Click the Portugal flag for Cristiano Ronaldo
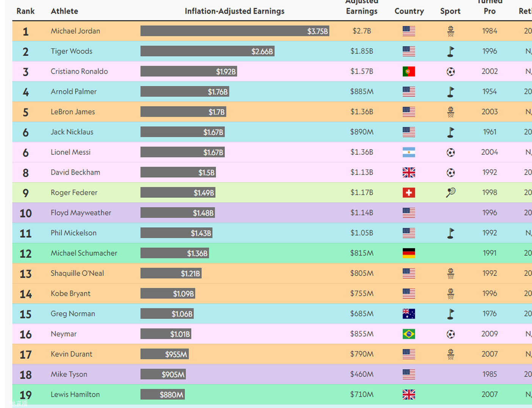Viewport: 532px width, 408px height. 409,71
